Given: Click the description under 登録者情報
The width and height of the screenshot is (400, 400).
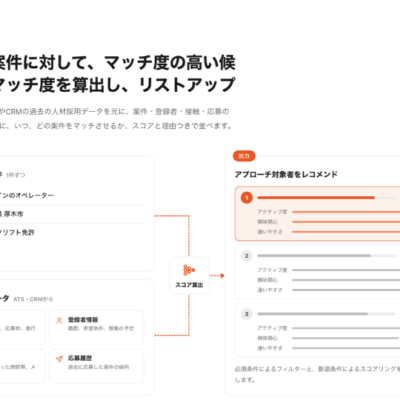Looking at the screenshot, I should point(101,328).
